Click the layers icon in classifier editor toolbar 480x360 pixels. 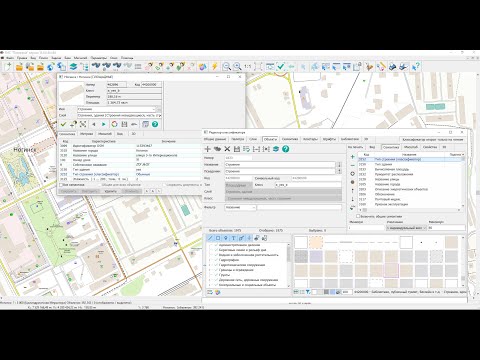[x=276, y=149]
